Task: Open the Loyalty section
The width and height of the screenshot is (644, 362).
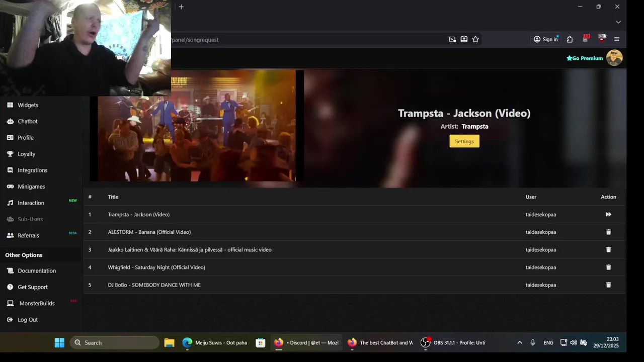Action: [26, 154]
